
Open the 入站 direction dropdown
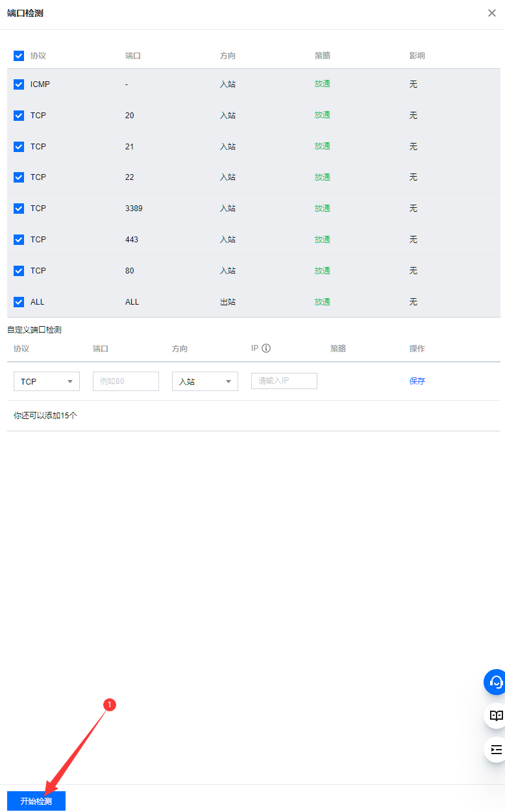click(205, 381)
